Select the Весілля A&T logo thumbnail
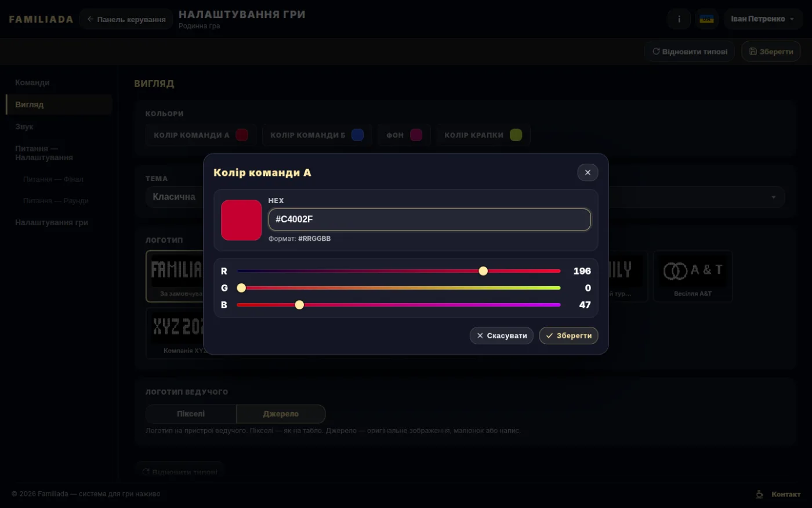This screenshot has width=812, height=508. pos(693,276)
